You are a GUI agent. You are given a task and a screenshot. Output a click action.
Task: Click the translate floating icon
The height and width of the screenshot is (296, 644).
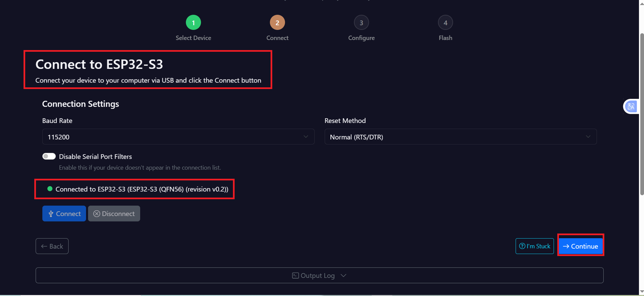pos(631,107)
